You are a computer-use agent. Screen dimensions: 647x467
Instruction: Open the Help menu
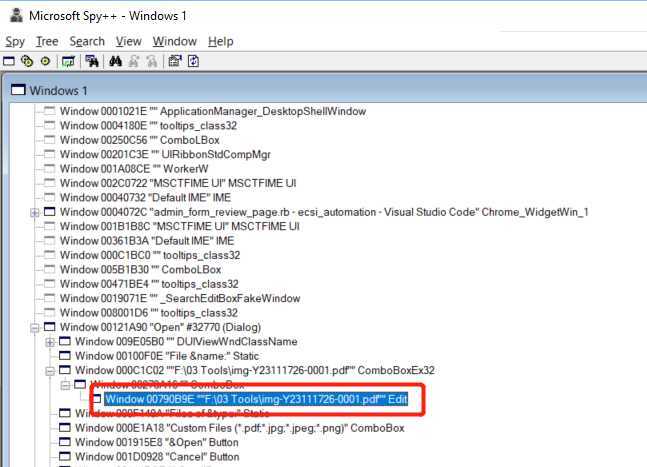221,42
